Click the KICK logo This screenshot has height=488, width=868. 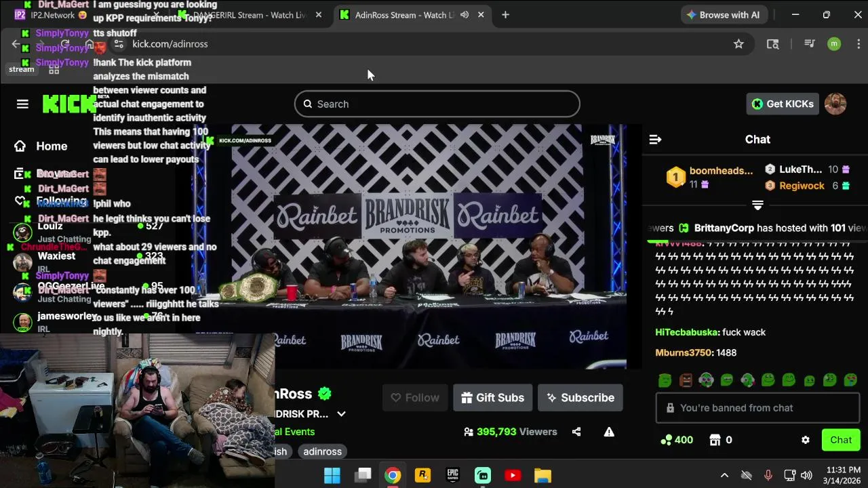[x=68, y=104]
